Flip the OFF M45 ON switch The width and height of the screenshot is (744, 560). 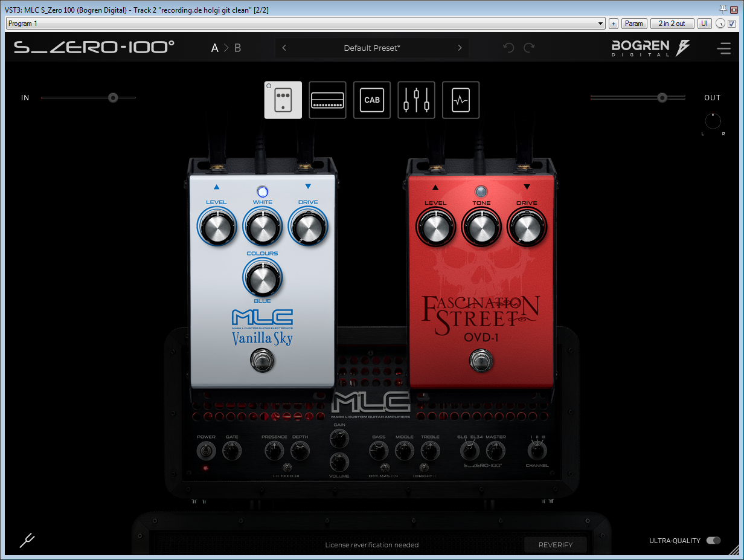[385, 467]
